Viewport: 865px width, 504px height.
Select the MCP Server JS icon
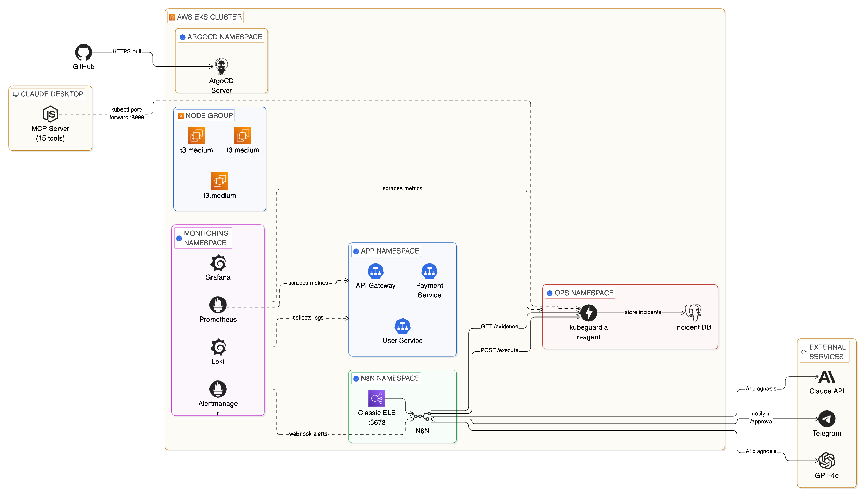click(x=50, y=115)
